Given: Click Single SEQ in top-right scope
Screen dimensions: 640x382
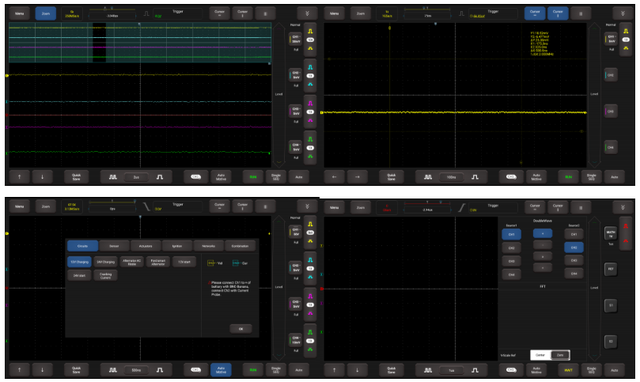Looking at the screenshot, I should (591, 177).
